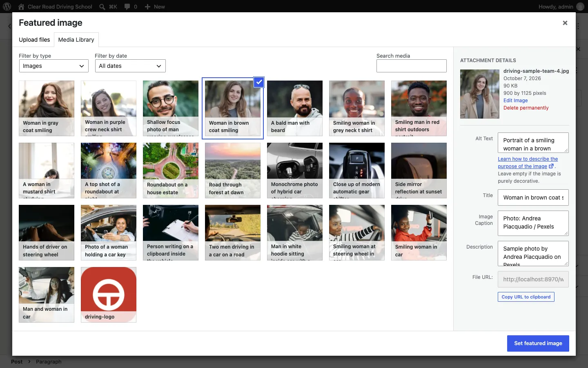Screen dimensions: 588x368
Task: Select Man in white hoodie sitting image
Action: click(295, 233)
